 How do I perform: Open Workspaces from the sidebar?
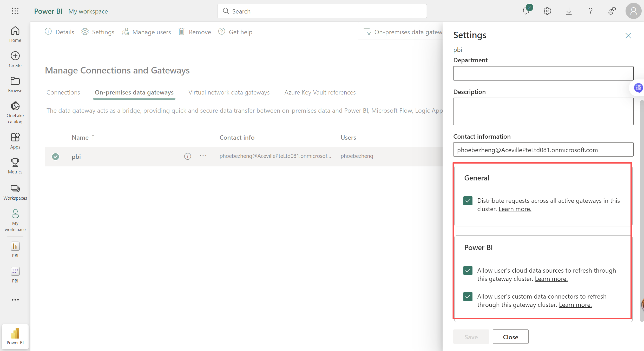pyautogui.click(x=15, y=192)
